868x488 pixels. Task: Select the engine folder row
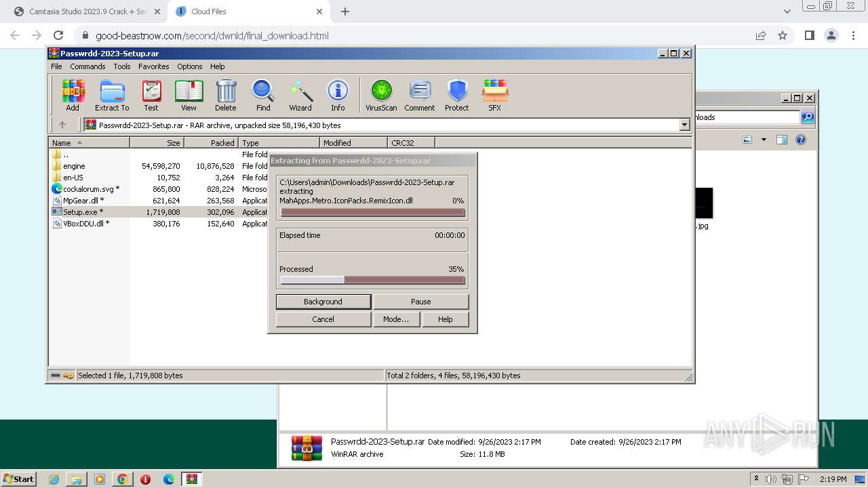pyautogui.click(x=159, y=166)
